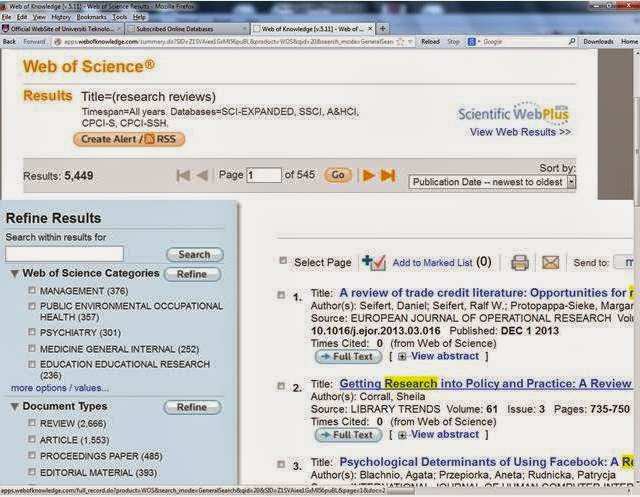640x497 pixels.
Task: Click Full Text button for result 1
Action: (348, 357)
